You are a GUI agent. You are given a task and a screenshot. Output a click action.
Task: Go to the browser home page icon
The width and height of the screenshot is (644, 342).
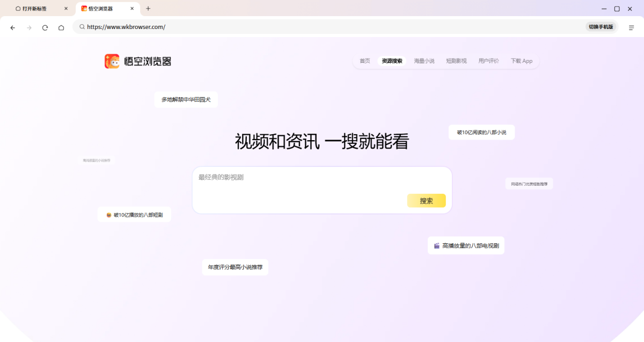[61, 27]
